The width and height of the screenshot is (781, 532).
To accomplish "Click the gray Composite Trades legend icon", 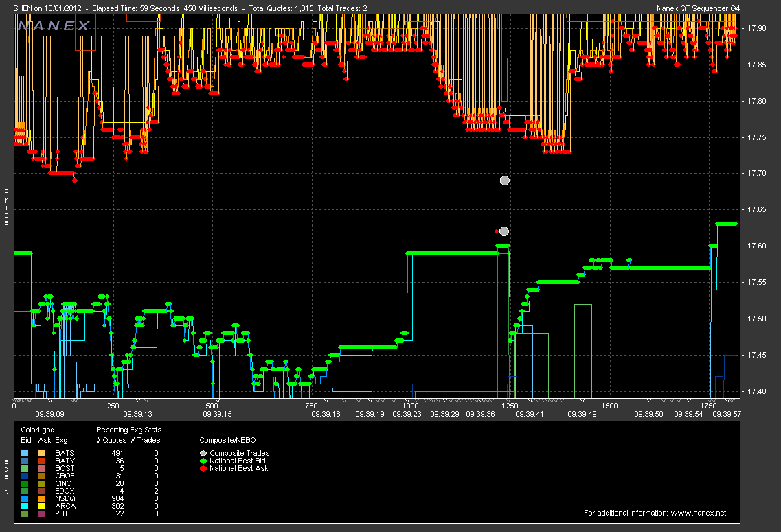I will tap(203, 453).
